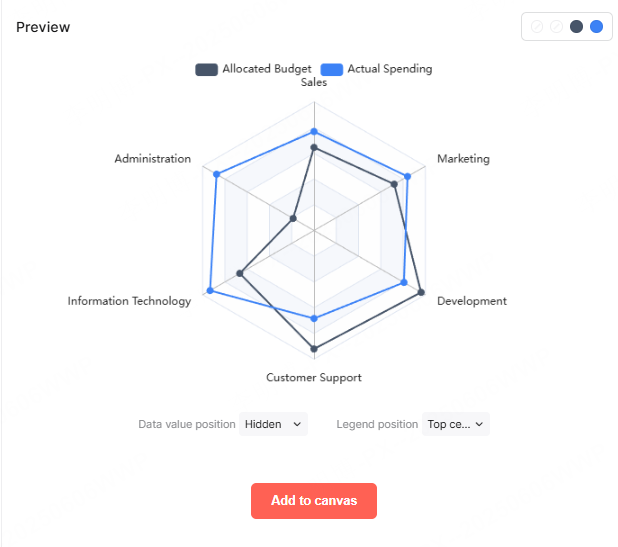Click the Actual Spending point on Sales axis
The image size is (618, 547).
click(x=314, y=132)
